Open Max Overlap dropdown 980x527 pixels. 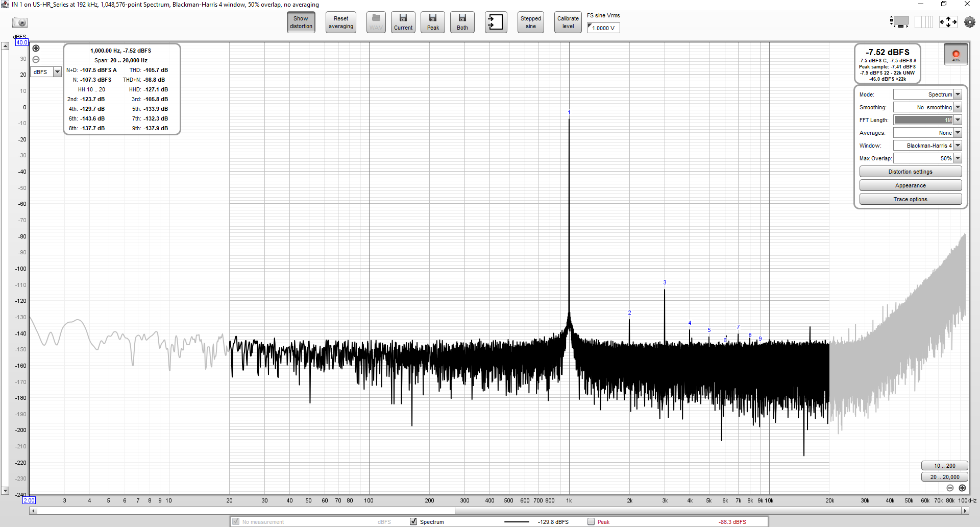pos(927,158)
